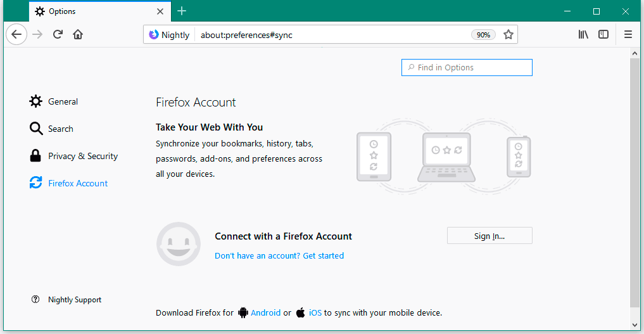
Task: Open the Android download link
Action: (265, 312)
